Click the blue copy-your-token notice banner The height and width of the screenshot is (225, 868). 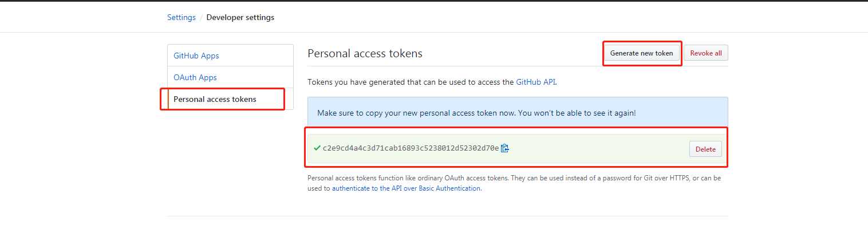click(x=518, y=113)
